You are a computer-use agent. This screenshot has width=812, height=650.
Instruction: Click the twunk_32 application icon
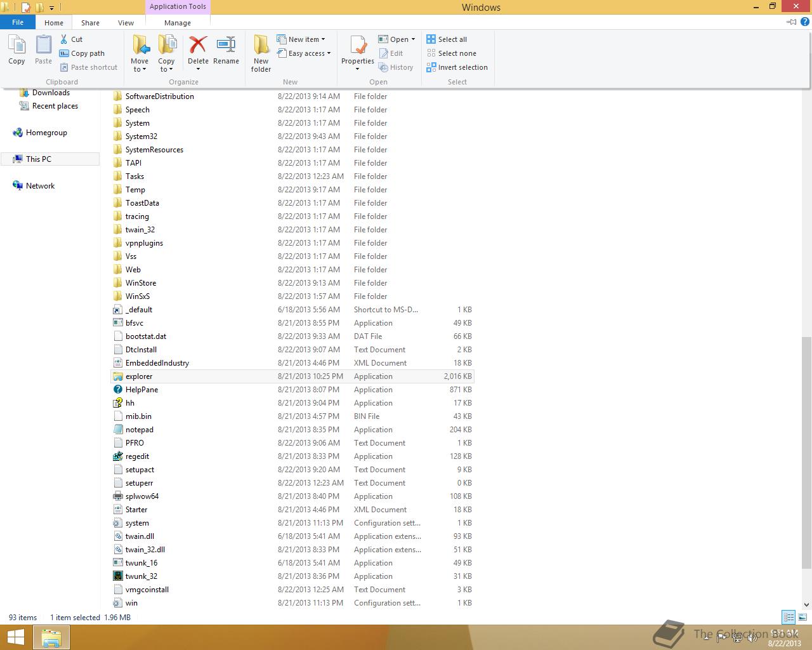pyautogui.click(x=117, y=576)
